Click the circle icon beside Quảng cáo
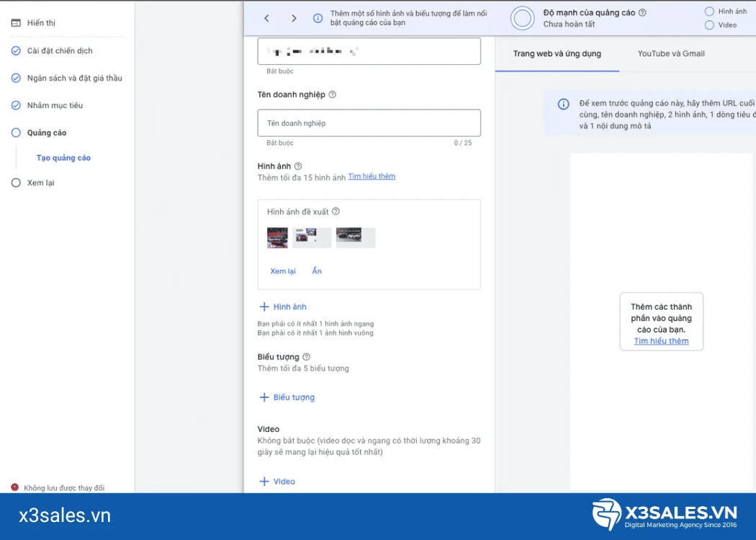The image size is (756, 540). tap(16, 132)
